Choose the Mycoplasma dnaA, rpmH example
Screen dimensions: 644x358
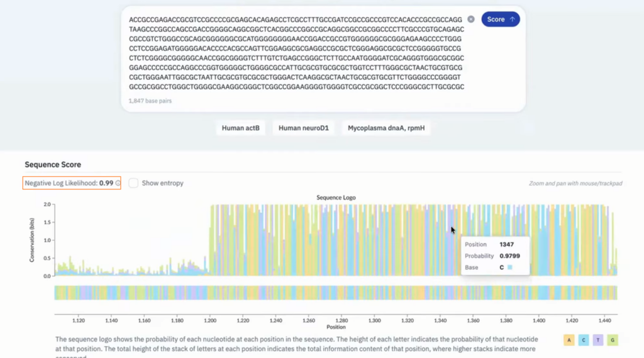tap(386, 128)
